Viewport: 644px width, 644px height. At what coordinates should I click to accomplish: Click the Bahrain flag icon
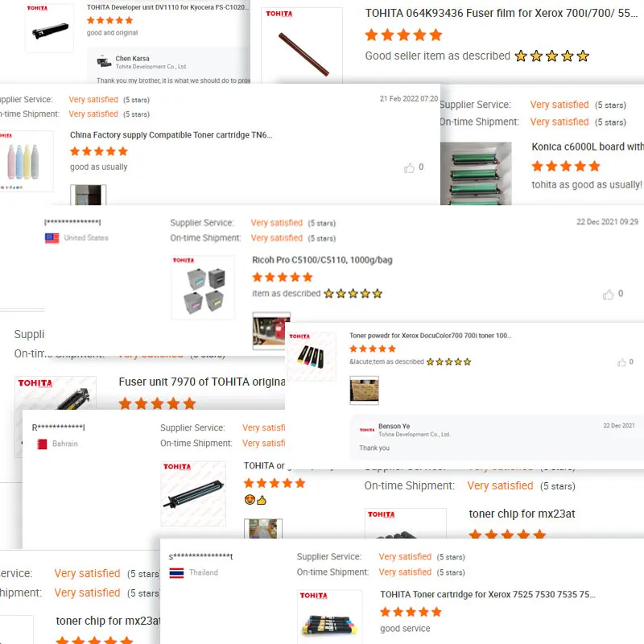pos(42,444)
